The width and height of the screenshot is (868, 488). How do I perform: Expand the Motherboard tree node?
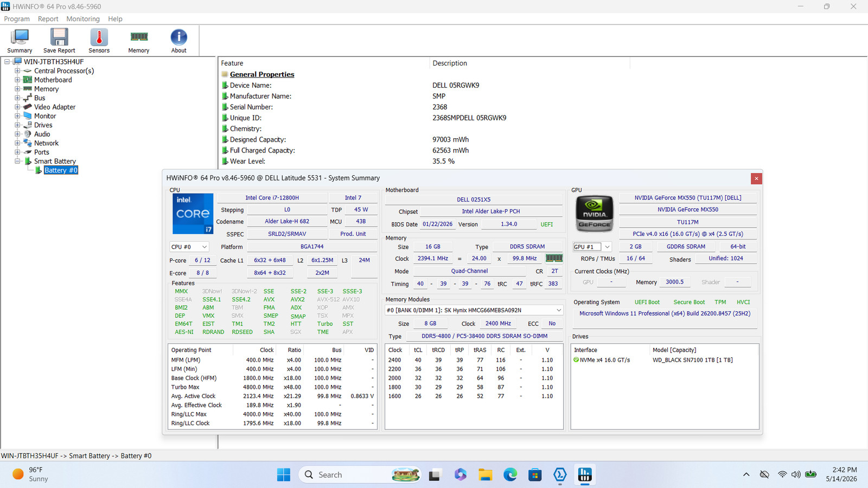click(x=17, y=80)
